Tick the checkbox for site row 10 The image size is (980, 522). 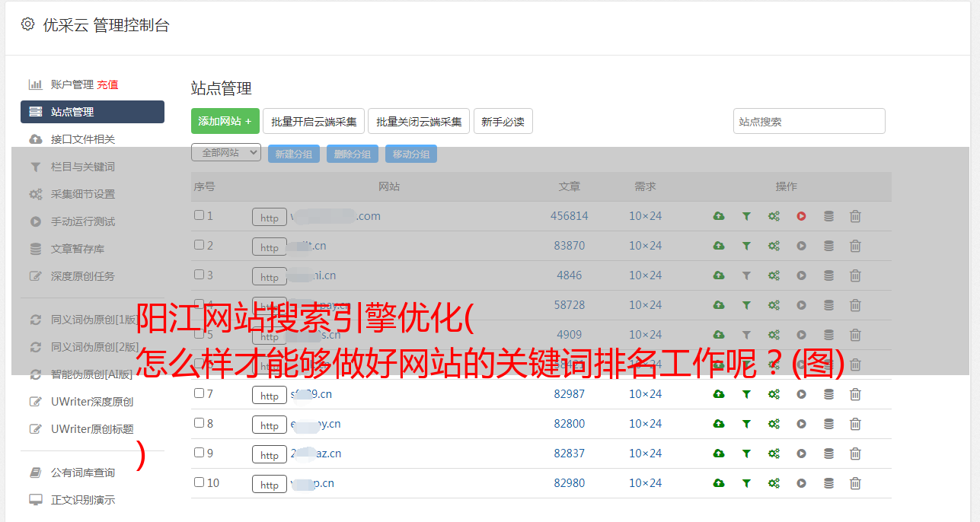[x=199, y=482]
